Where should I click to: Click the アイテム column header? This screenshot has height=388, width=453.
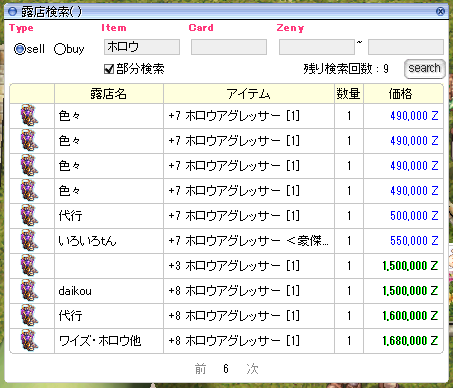point(249,94)
